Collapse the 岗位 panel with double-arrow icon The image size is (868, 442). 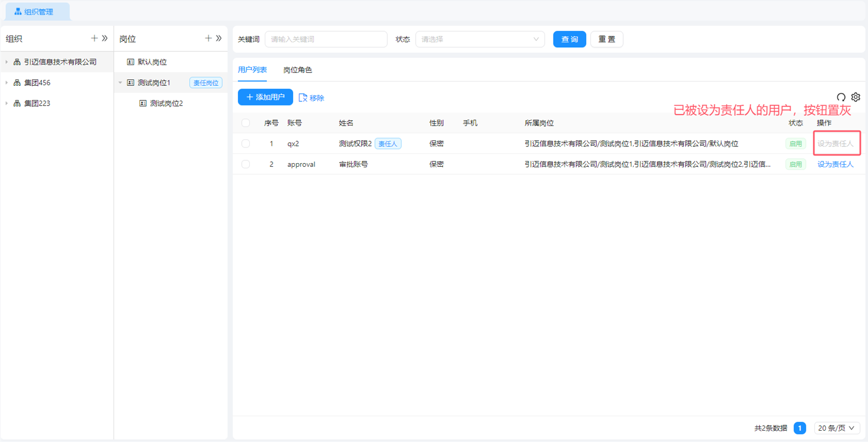pos(219,39)
